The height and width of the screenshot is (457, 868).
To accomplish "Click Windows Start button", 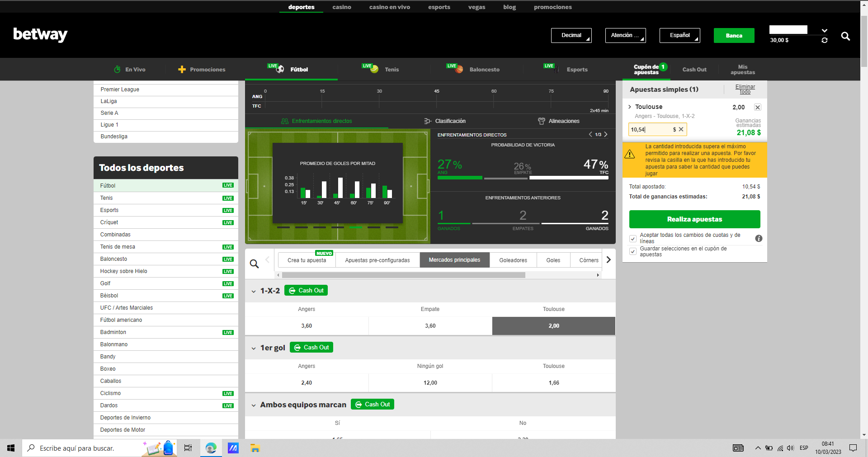I will [x=11, y=448].
